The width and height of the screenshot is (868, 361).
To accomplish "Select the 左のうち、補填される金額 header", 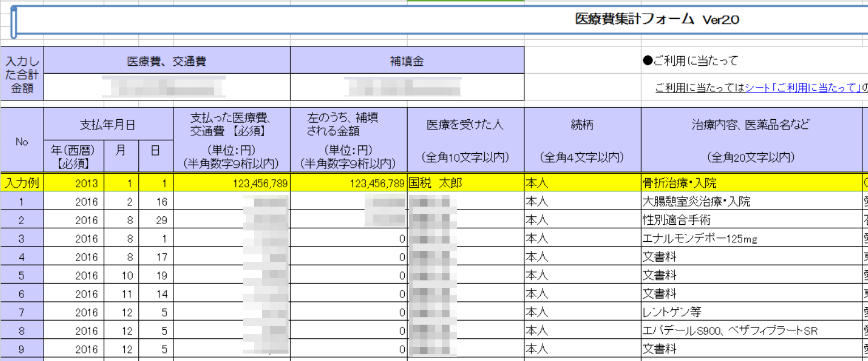I will [x=349, y=140].
